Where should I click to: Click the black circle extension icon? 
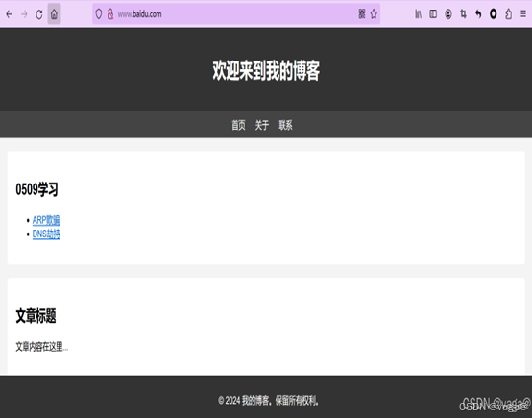pyautogui.click(x=493, y=13)
